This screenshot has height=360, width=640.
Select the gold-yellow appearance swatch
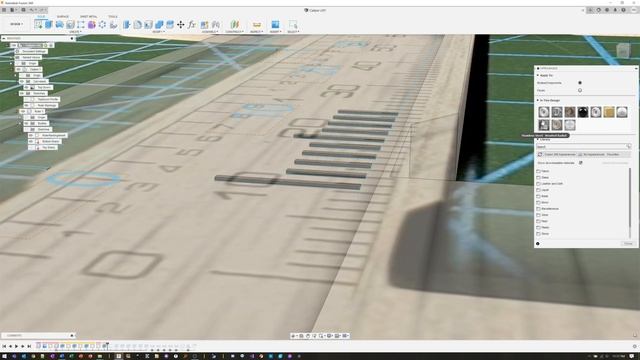tap(609, 112)
